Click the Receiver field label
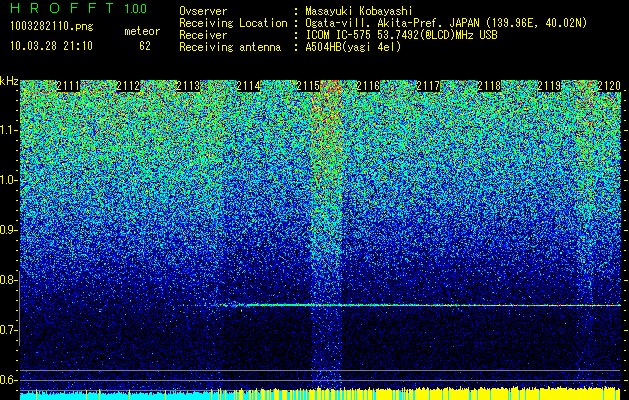This screenshot has height=400, width=629. click(x=203, y=35)
